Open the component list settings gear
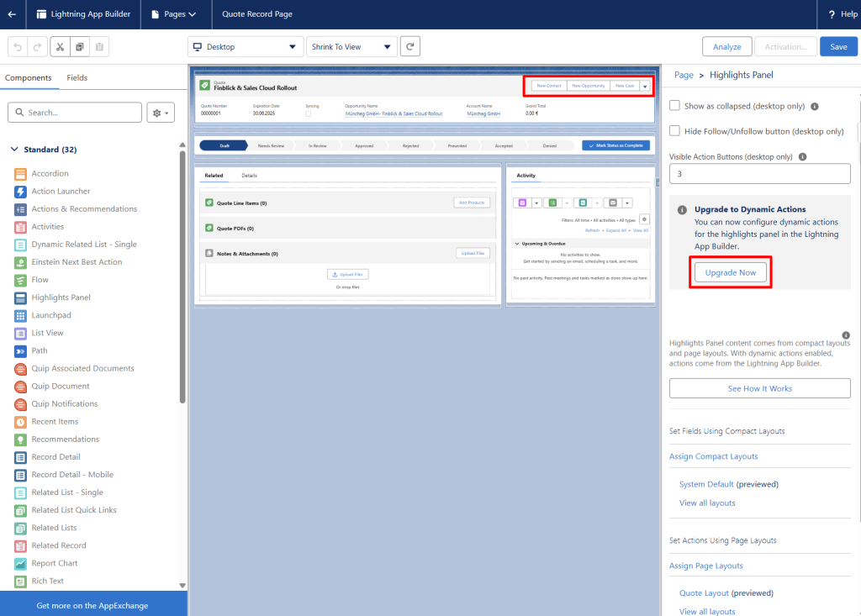This screenshot has width=861, height=616. [159, 113]
